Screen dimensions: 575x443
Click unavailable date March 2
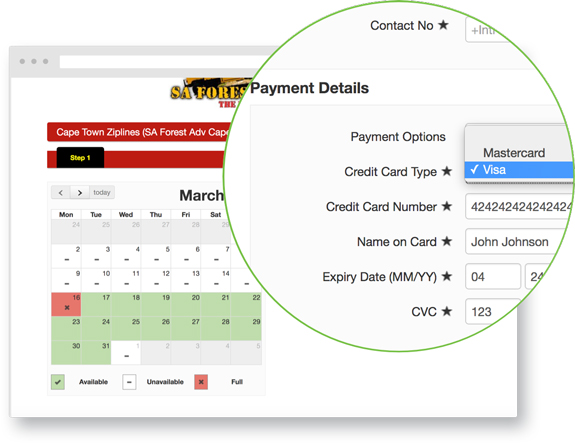pyautogui.click(x=66, y=256)
